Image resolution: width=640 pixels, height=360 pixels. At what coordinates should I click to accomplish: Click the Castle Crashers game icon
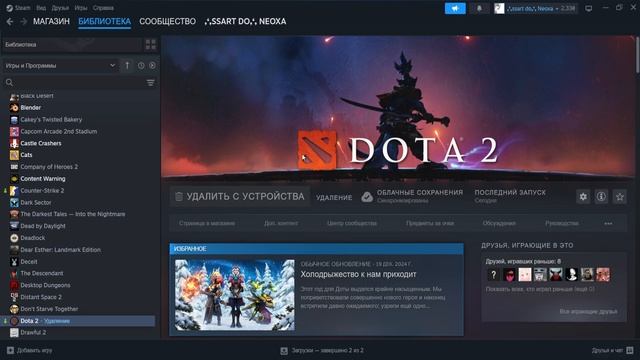point(14,143)
